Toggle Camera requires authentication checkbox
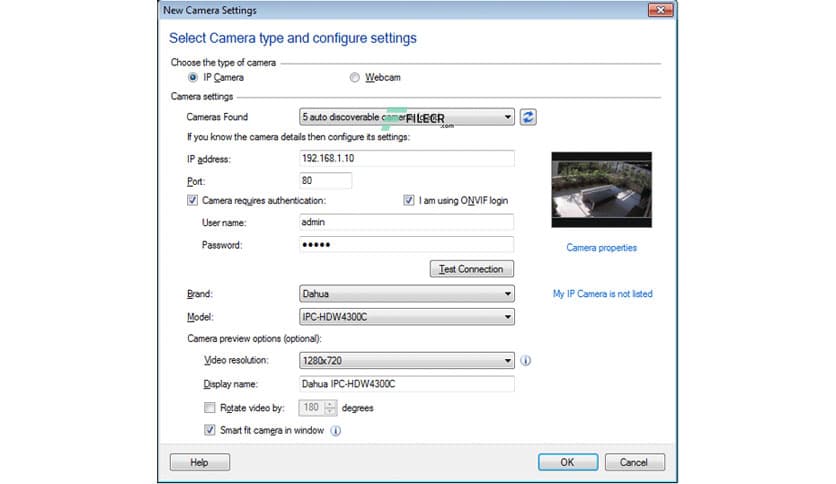836x484 pixels. click(x=192, y=200)
